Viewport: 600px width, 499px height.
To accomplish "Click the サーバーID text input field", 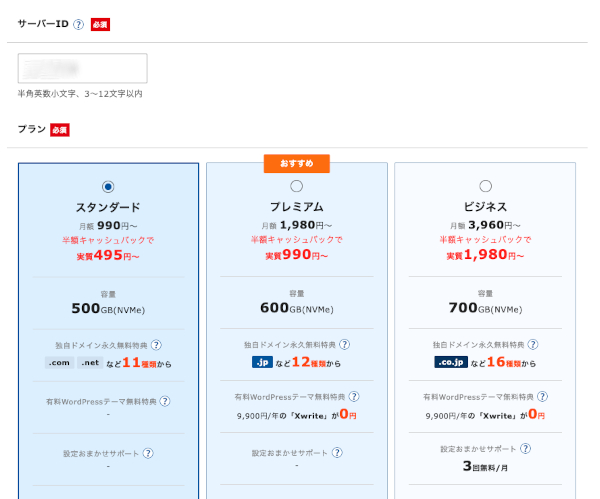I will pyautogui.click(x=83, y=68).
